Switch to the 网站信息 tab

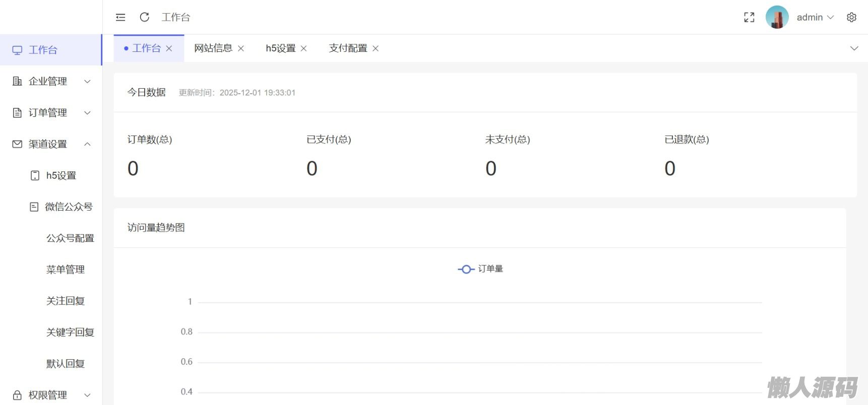pos(213,48)
